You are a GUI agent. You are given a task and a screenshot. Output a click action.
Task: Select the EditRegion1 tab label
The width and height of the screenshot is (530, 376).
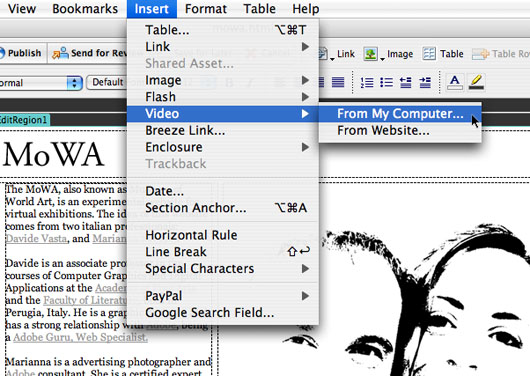coord(24,120)
